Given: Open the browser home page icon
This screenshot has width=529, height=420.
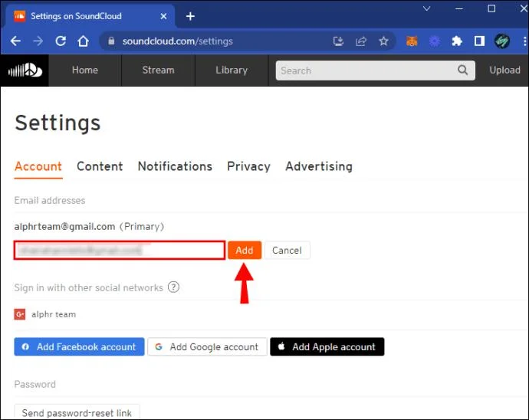Looking at the screenshot, I should point(83,41).
